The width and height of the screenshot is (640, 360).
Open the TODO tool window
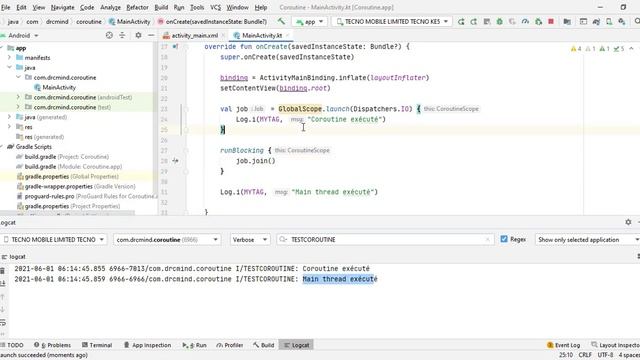pyautogui.click(x=12, y=345)
